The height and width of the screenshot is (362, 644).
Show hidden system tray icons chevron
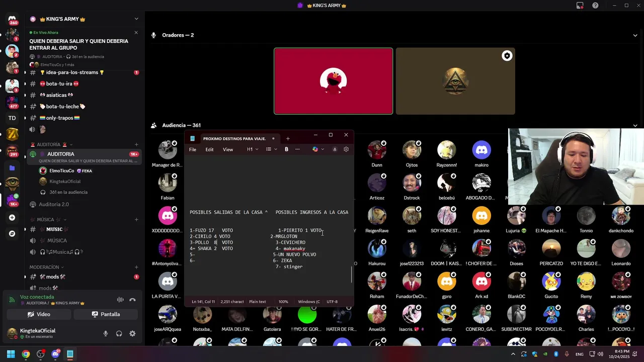[x=514, y=354]
